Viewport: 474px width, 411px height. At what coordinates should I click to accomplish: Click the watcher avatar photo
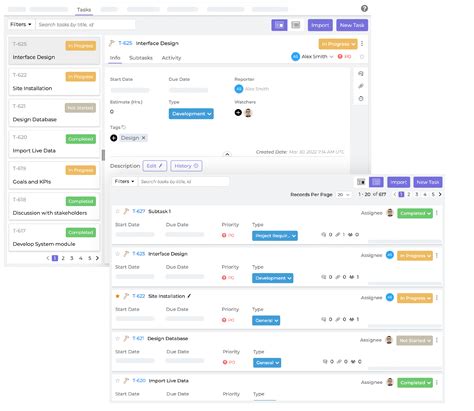click(x=248, y=113)
